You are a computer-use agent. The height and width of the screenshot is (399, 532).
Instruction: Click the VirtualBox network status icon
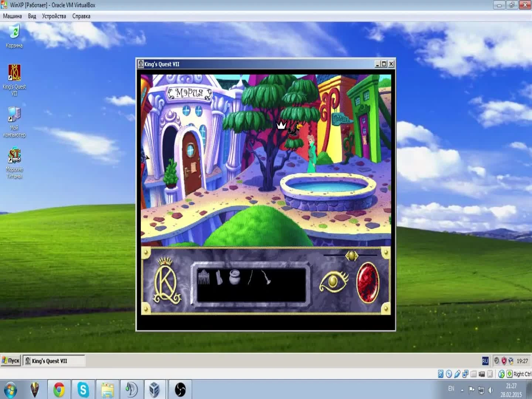(465, 374)
